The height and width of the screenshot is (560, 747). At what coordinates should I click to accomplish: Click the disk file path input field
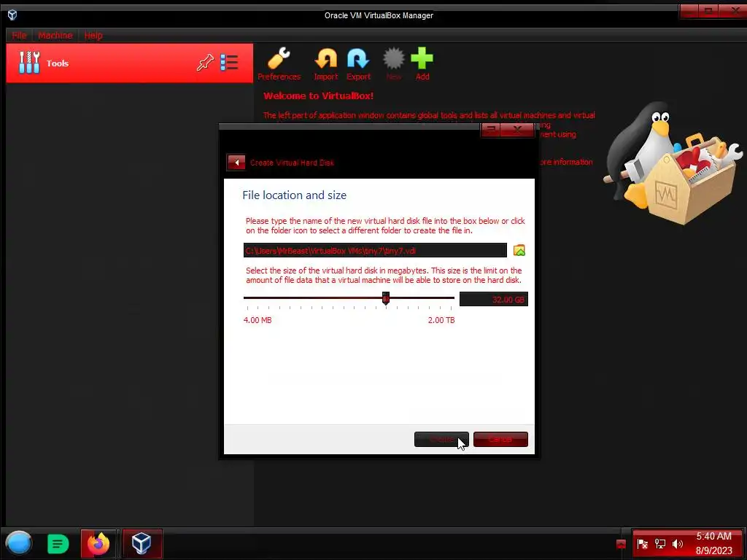click(375, 250)
